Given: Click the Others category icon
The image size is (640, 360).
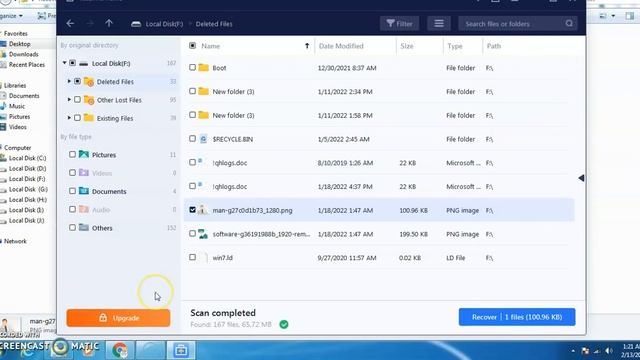Looking at the screenshot, I should click(x=84, y=227).
